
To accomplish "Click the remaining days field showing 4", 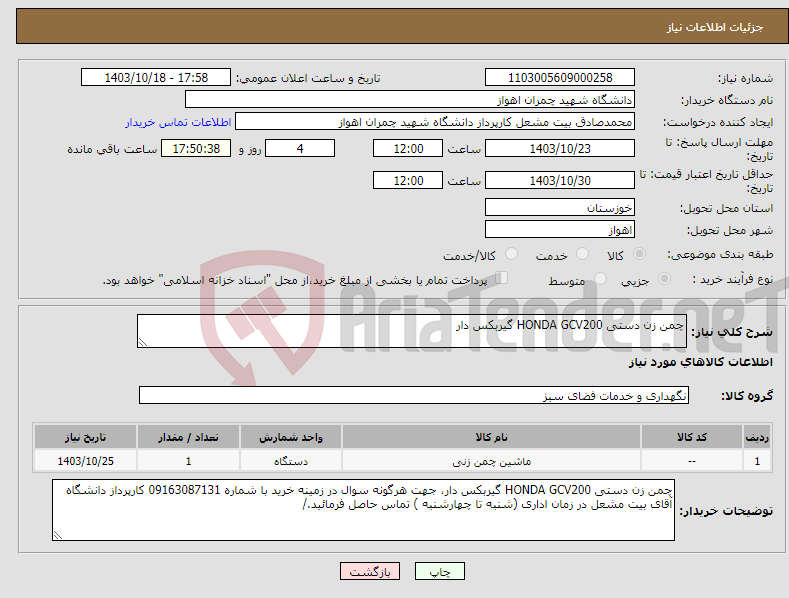I will (x=300, y=148).
